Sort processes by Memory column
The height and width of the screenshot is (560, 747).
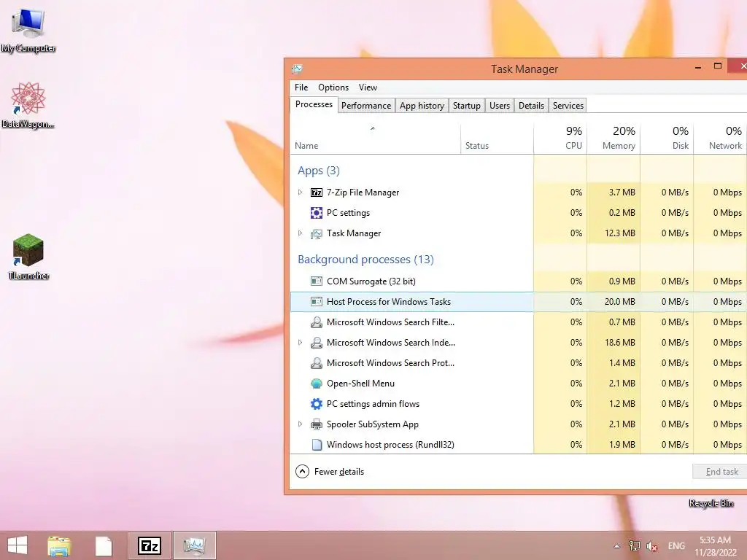pos(614,139)
